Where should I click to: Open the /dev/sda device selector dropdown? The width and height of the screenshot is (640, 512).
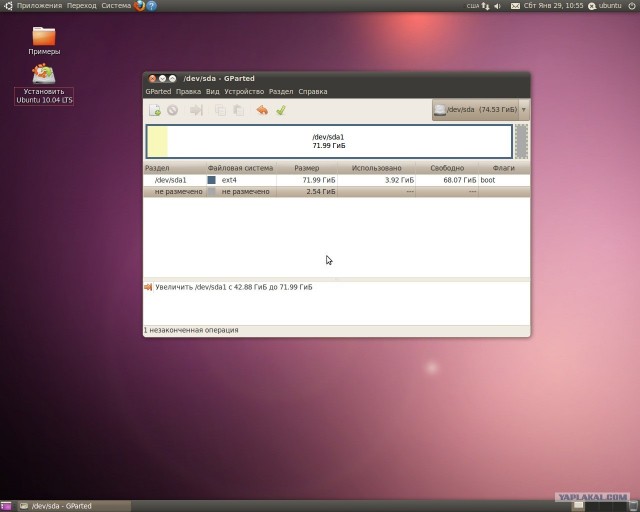click(x=481, y=109)
